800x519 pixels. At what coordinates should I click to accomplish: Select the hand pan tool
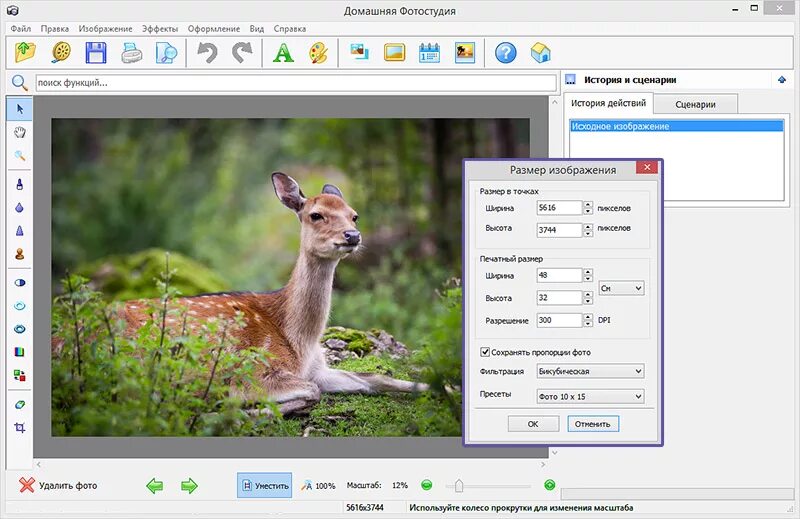[x=20, y=133]
